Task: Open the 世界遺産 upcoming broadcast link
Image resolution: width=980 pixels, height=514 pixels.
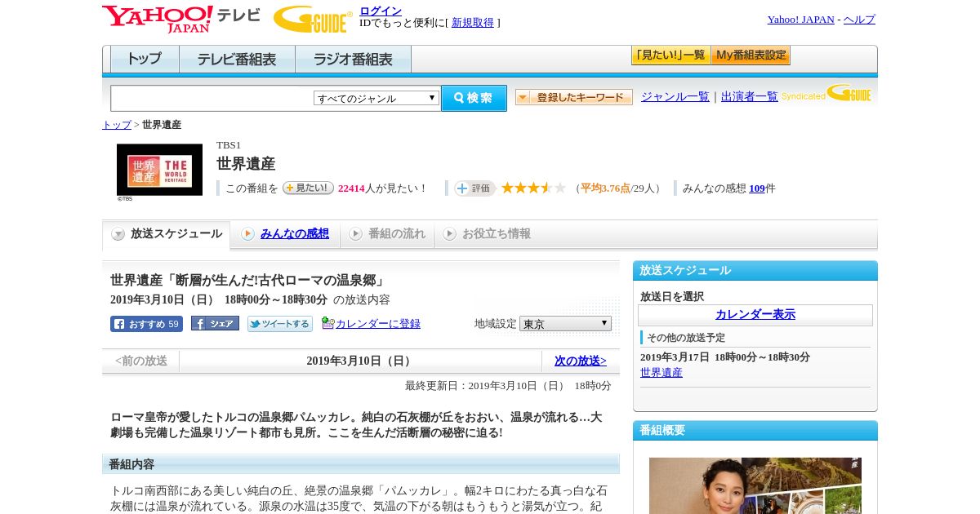Action: coord(661,373)
